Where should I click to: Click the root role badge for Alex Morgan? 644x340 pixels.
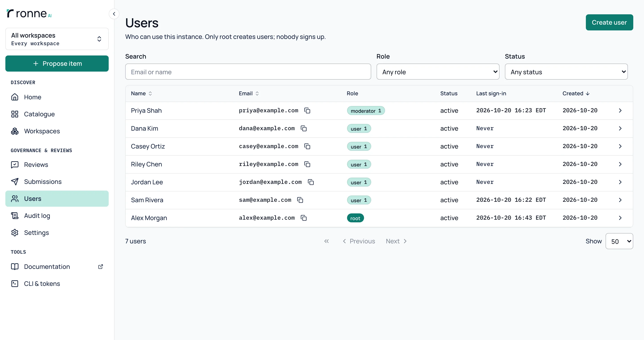(355, 218)
